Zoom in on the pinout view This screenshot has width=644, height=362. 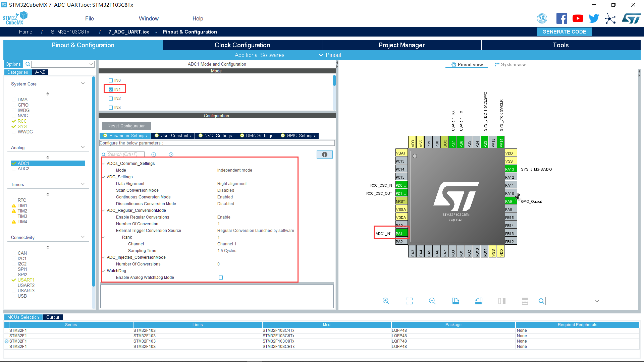tap(386, 301)
